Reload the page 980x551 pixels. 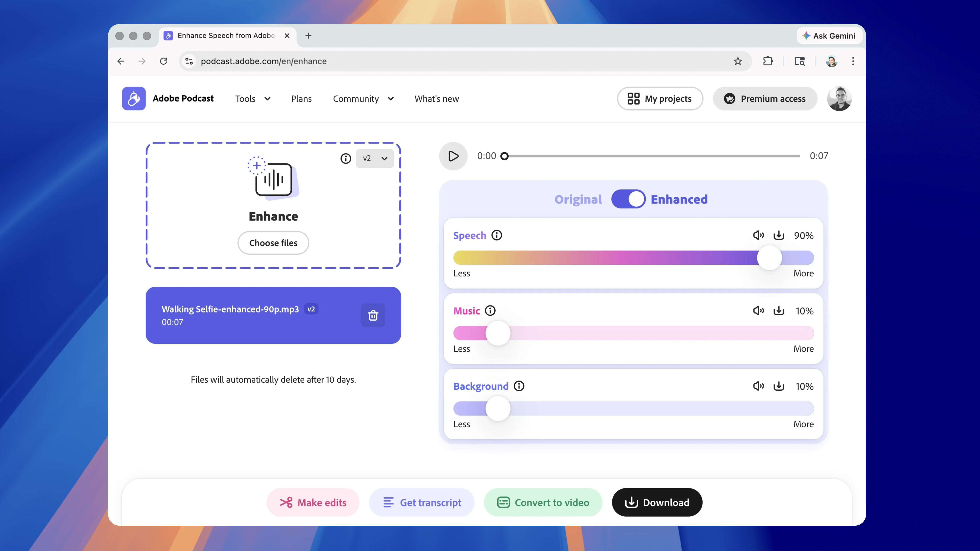[x=163, y=61]
